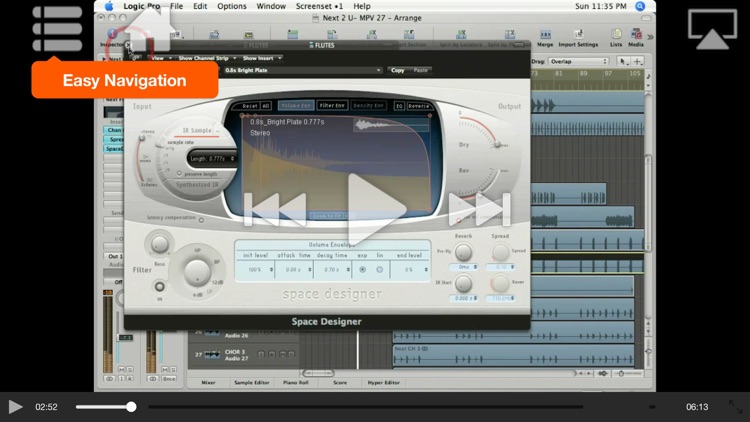
Task: Open the IR Sample menu arrow
Action: coord(217,131)
